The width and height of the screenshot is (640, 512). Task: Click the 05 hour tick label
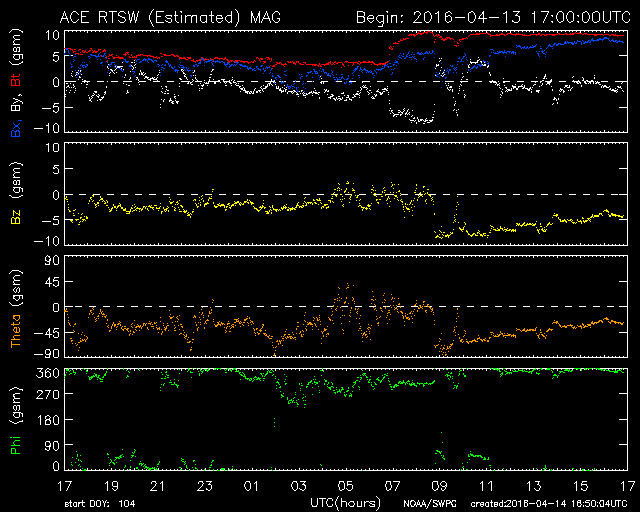click(x=344, y=485)
